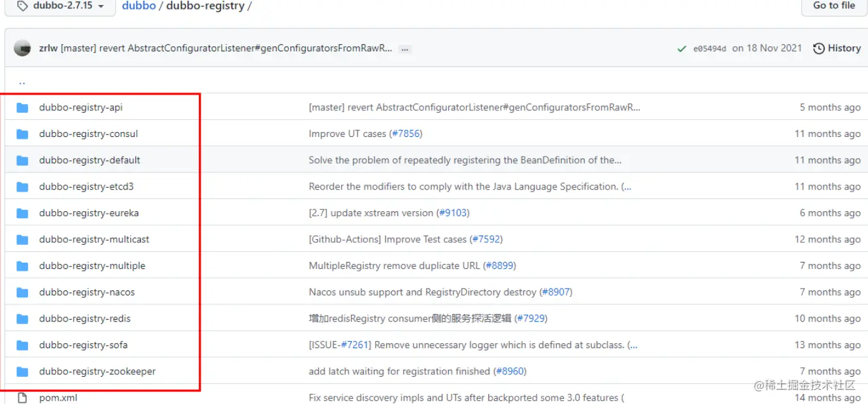
Task: Click the dubbo-registry-etcd3 folder icon
Action: (22, 186)
